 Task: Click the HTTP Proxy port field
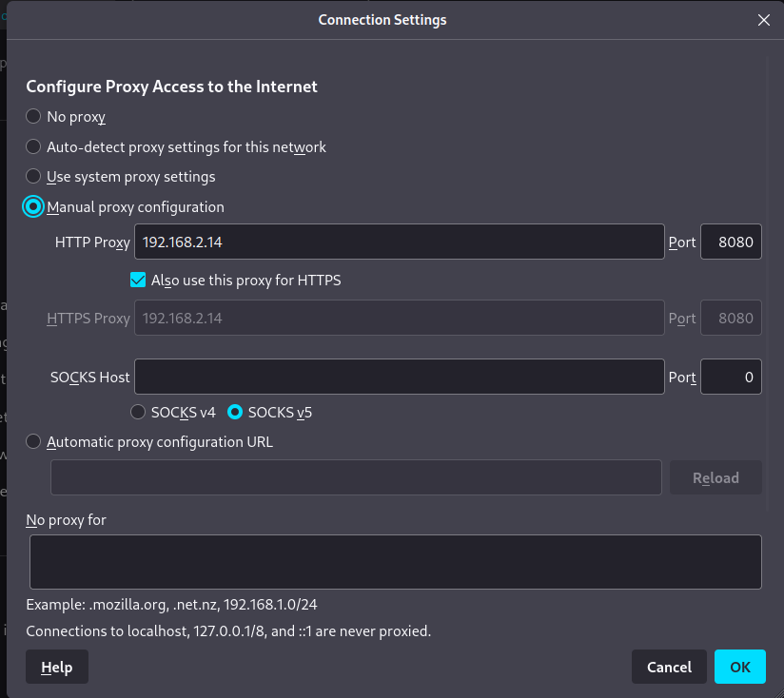click(731, 242)
